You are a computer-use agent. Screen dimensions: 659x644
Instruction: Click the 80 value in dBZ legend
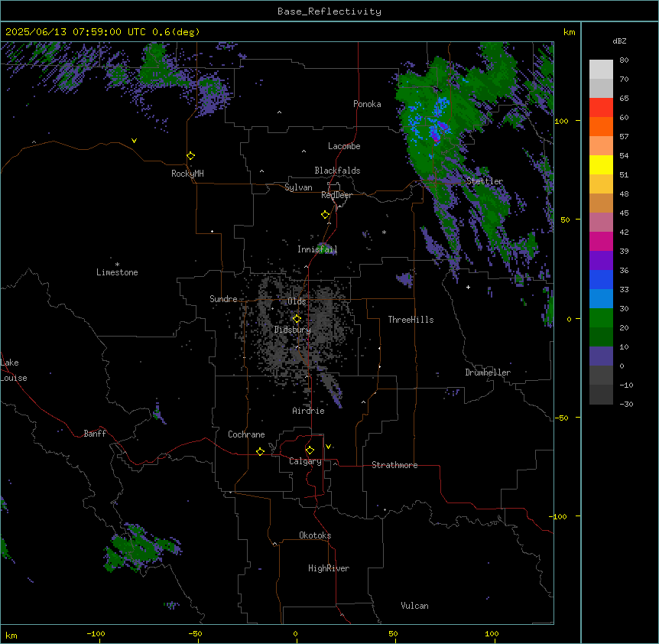(x=624, y=60)
